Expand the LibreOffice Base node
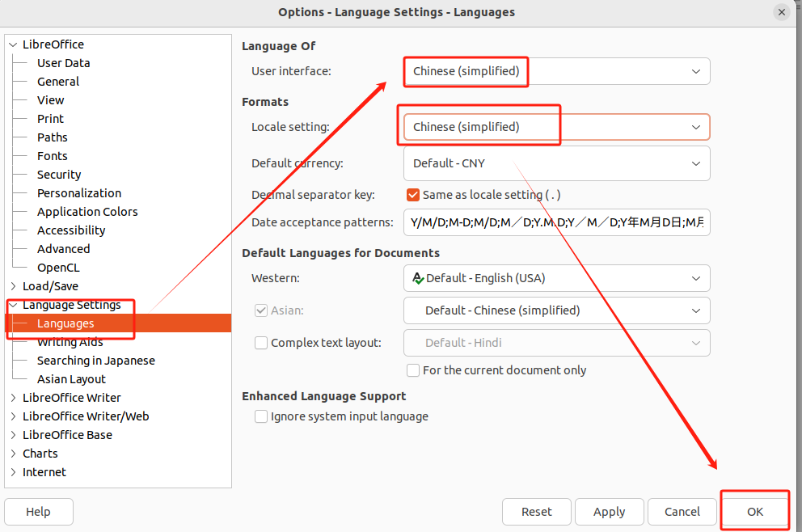This screenshot has height=532, width=802. pyautogui.click(x=13, y=435)
